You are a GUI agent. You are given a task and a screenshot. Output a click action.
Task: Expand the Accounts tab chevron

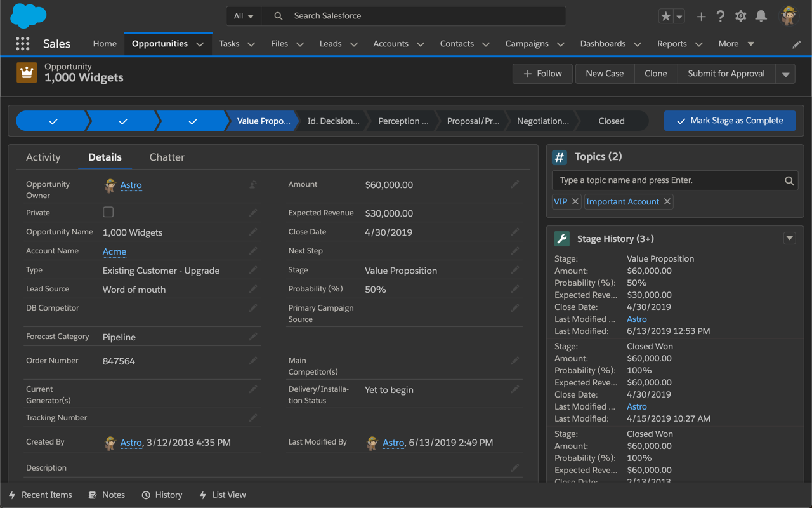click(420, 44)
